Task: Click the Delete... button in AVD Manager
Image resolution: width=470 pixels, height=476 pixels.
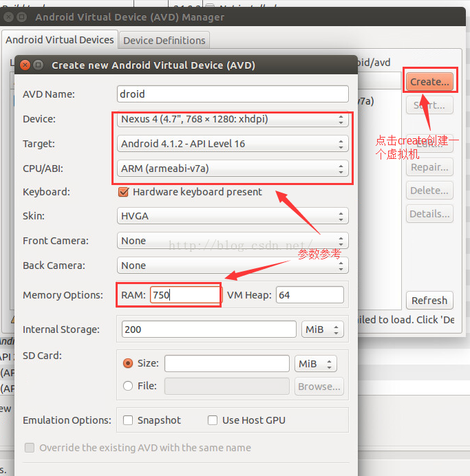Action: [429, 191]
